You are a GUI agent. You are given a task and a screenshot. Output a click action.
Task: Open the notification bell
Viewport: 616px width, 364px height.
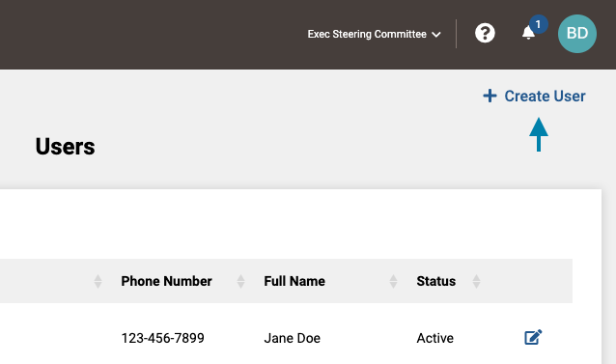(x=528, y=33)
